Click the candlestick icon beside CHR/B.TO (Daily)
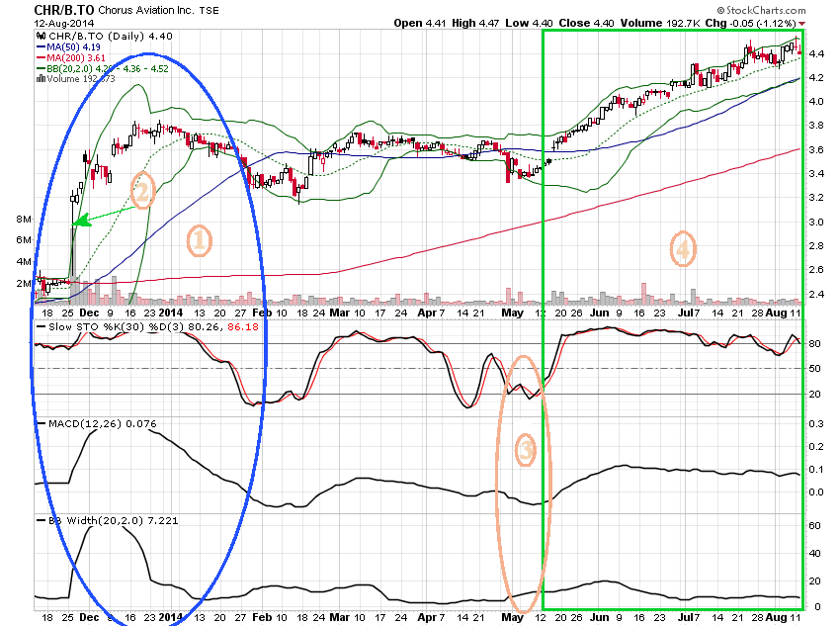Screen dimensions: 840x626 pyautogui.click(x=41, y=36)
